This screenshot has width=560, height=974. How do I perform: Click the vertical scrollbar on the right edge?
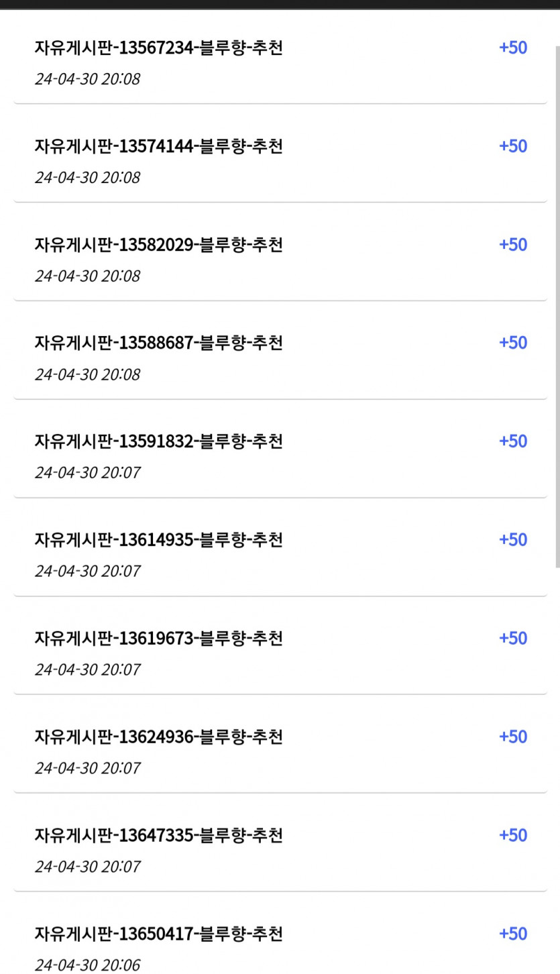(x=557, y=302)
